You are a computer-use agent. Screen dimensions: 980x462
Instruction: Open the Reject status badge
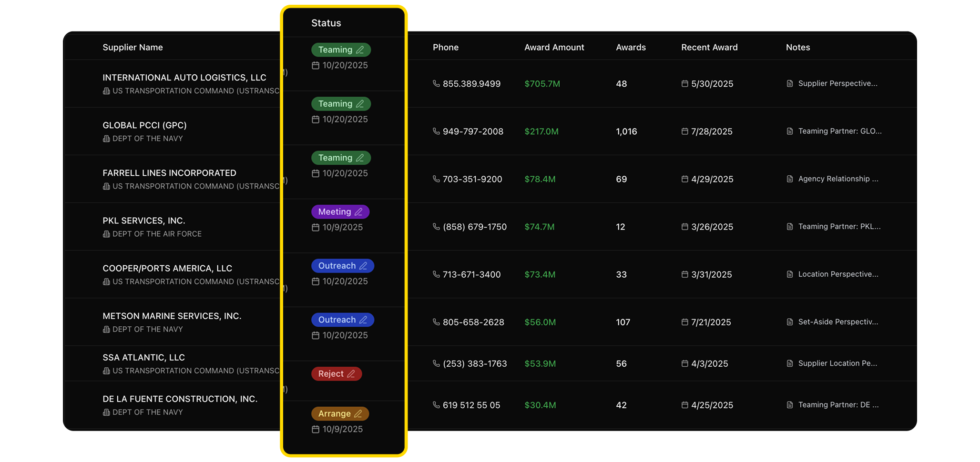tap(337, 374)
